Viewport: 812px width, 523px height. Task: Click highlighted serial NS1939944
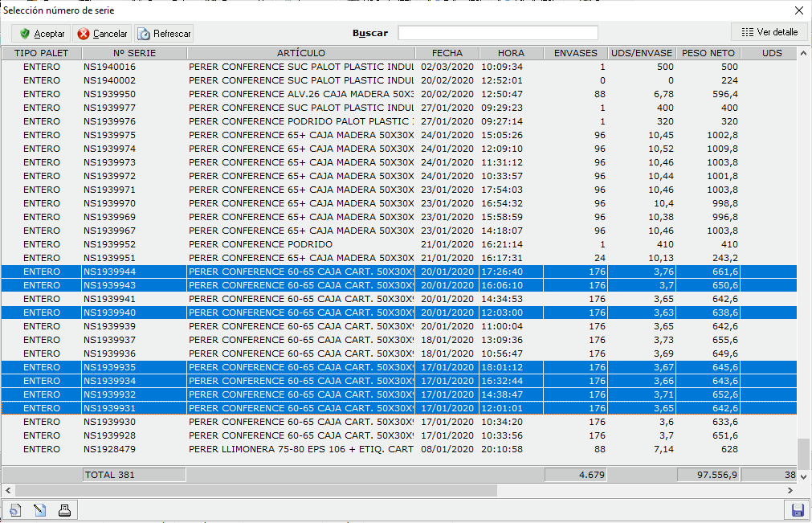(x=109, y=272)
